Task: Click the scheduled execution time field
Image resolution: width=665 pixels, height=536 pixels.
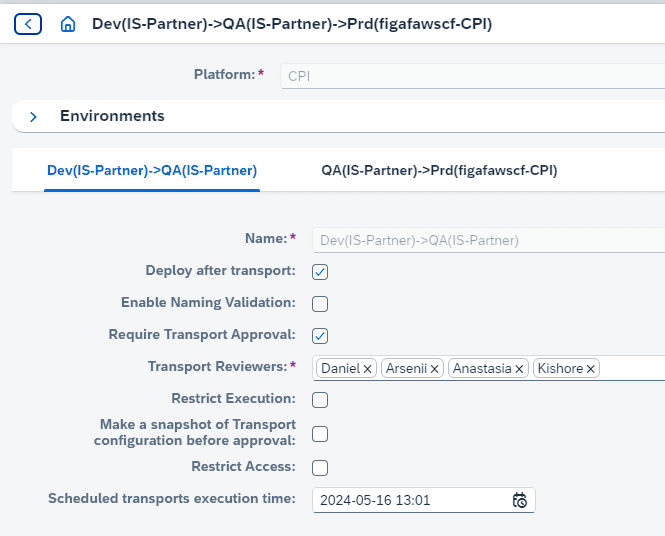Action: click(424, 500)
